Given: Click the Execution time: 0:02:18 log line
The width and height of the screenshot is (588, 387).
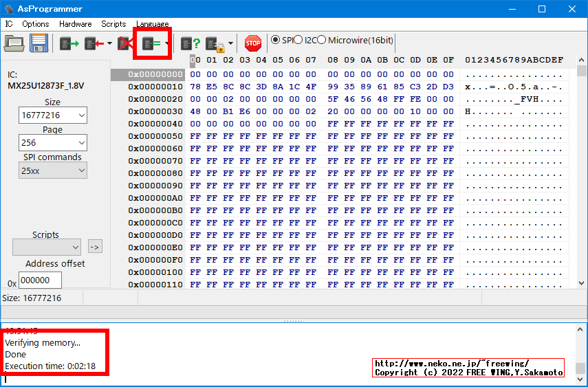Looking at the screenshot, I should (50, 366).
